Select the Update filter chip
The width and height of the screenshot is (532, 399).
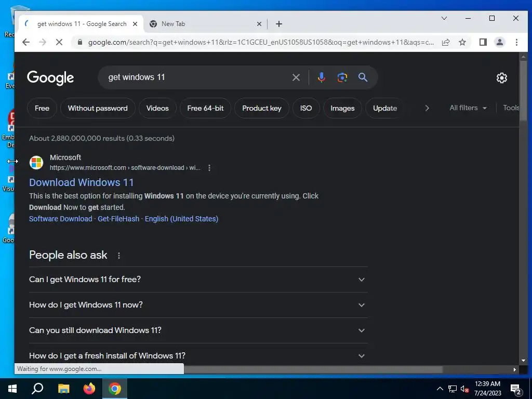pyautogui.click(x=385, y=108)
